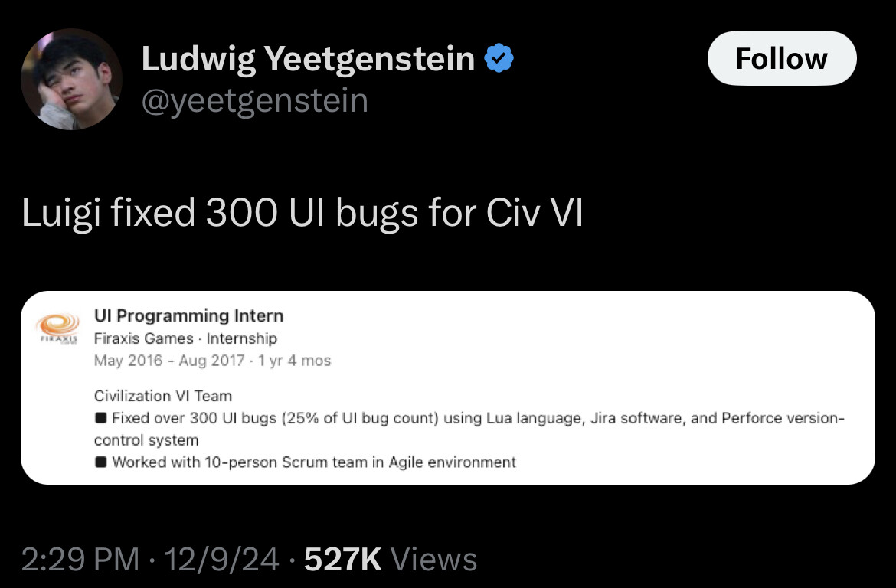Click the 2:29 PM timestamp
This screenshot has height=588, width=896.
80,559
